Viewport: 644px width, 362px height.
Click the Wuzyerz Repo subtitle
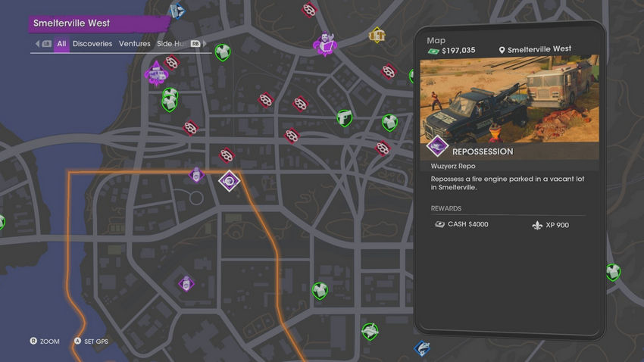[453, 166]
